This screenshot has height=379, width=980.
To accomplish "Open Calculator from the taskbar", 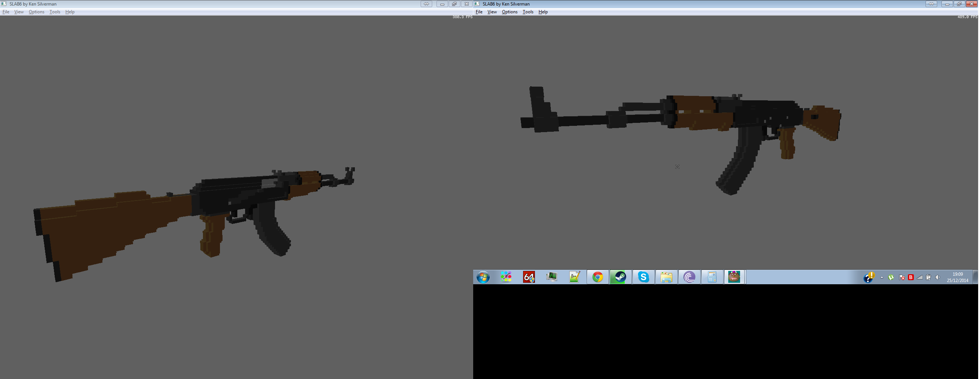I will (712, 277).
